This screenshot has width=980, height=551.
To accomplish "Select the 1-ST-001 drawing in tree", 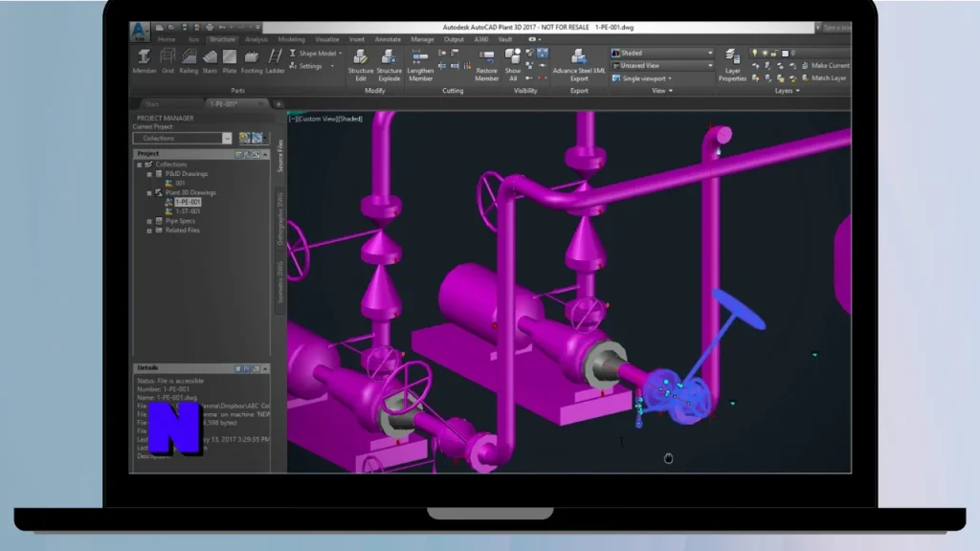I will (188, 211).
